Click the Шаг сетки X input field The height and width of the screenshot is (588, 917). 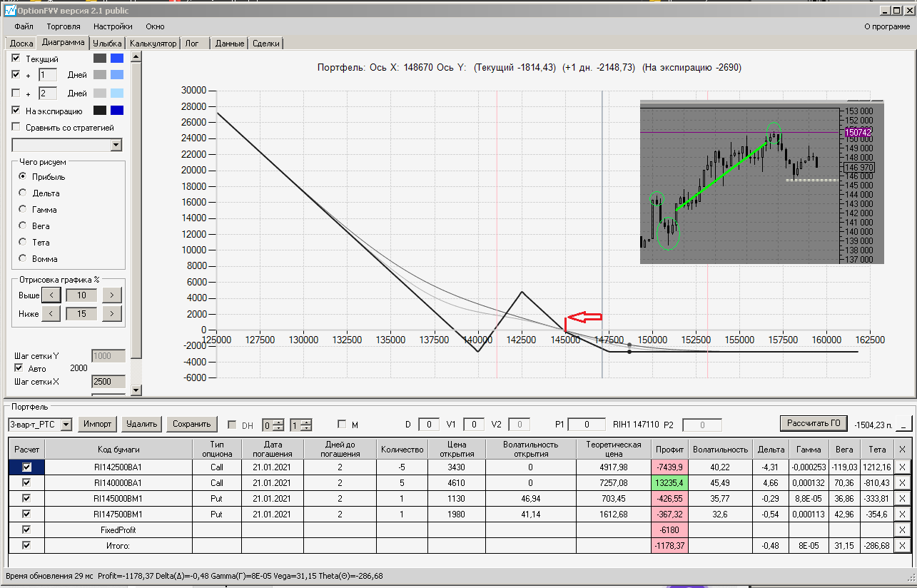point(108,382)
